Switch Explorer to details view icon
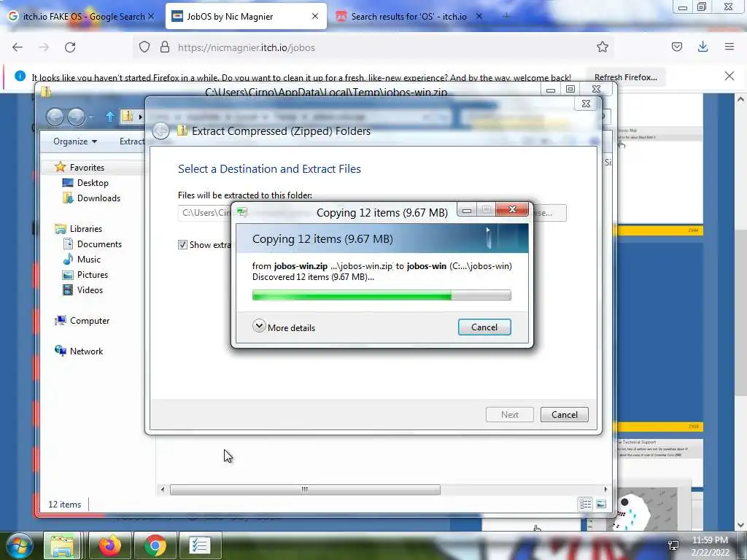The height and width of the screenshot is (560, 747). tap(586, 504)
